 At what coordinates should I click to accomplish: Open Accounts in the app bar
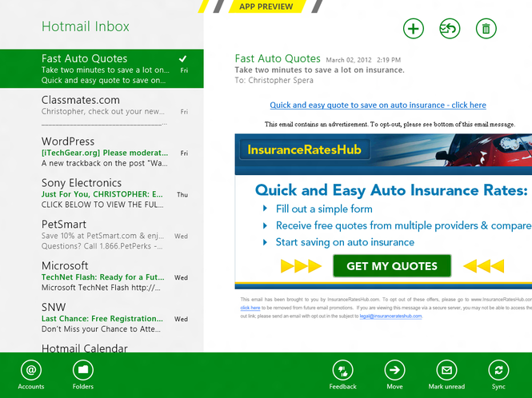pos(31,375)
